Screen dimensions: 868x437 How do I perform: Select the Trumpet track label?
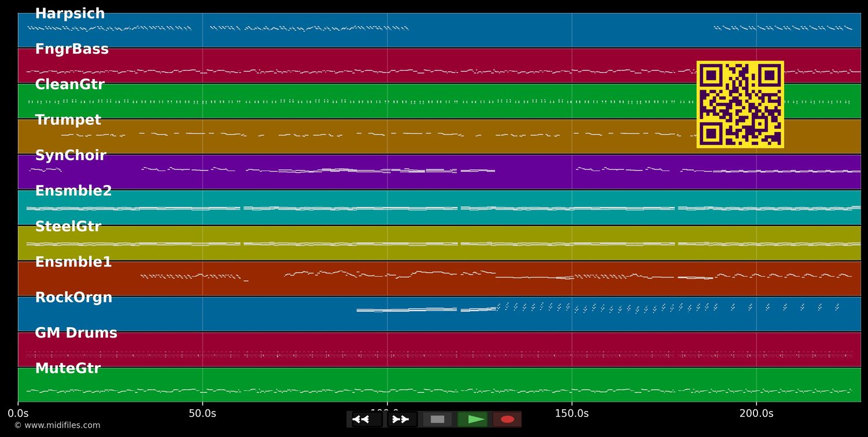click(68, 120)
